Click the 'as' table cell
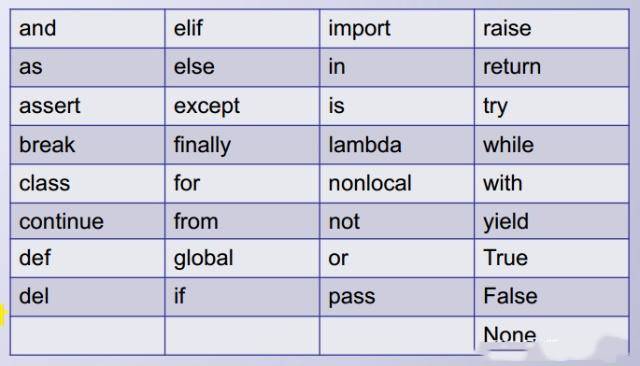This screenshot has height=366, width=640. [88, 67]
